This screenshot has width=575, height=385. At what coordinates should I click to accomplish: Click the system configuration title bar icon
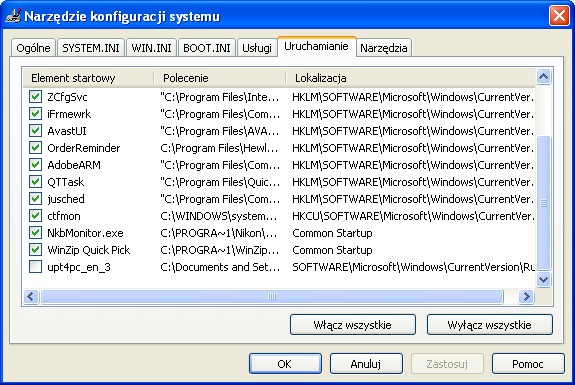tap(12, 16)
